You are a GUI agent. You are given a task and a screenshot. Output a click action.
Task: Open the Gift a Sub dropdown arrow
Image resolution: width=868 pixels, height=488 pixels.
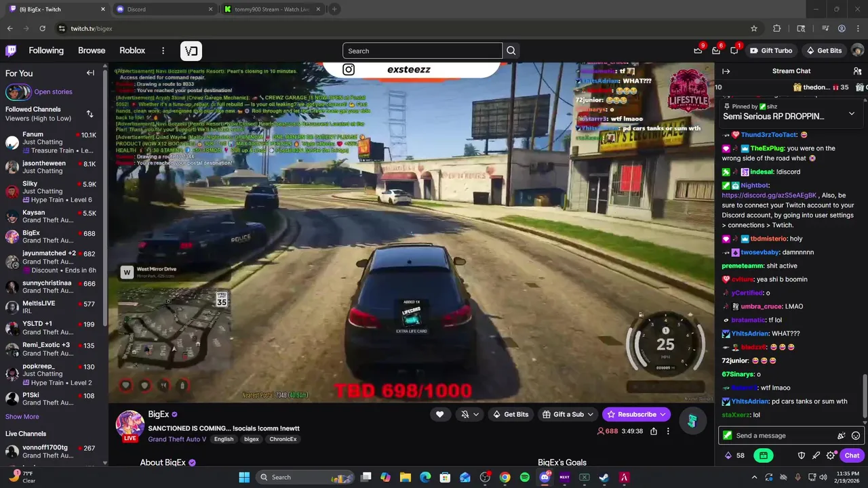(591, 414)
